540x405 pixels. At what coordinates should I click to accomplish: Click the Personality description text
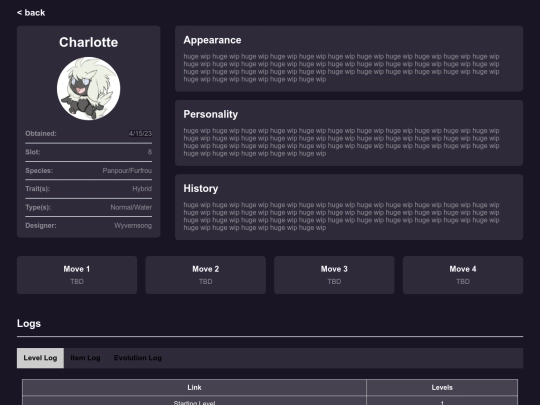click(341, 142)
